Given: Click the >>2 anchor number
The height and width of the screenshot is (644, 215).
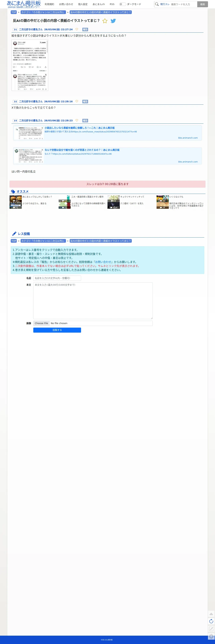Looking at the screenshot, I should point(15,101).
